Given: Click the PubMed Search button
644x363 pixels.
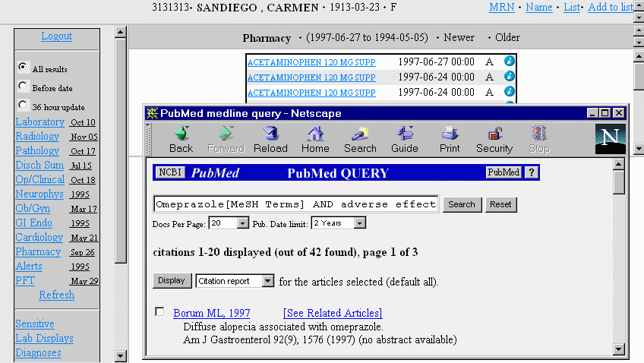Looking at the screenshot, I should [x=461, y=204].
